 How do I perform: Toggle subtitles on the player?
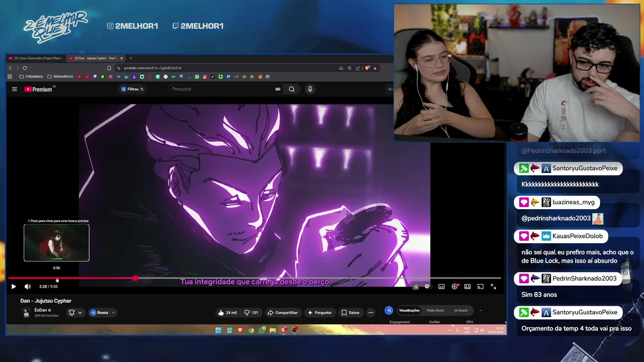click(442, 287)
